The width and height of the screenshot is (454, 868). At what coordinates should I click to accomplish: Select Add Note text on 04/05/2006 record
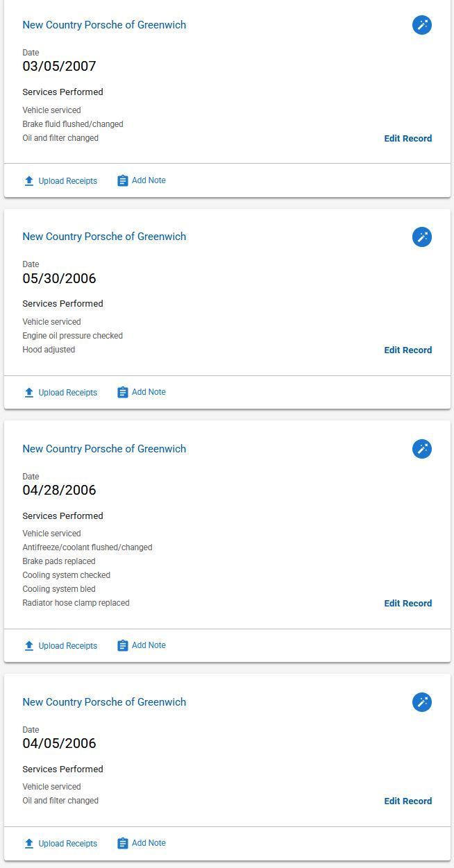(x=149, y=843)
